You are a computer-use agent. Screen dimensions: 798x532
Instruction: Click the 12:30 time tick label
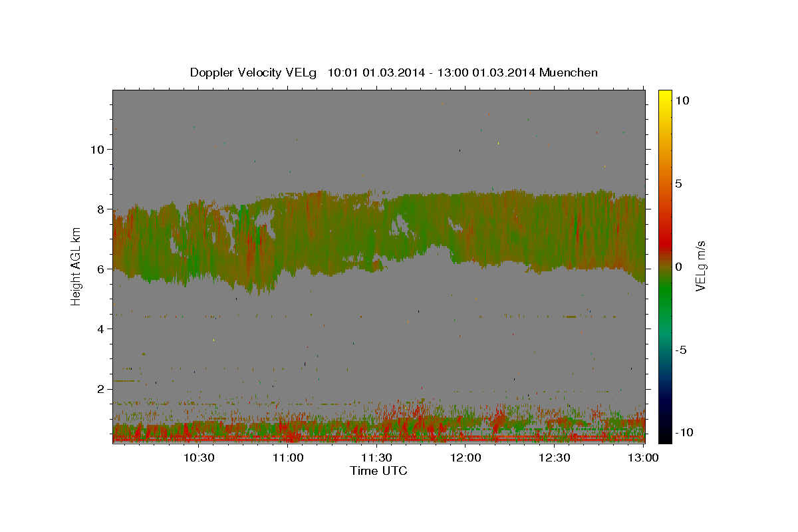click(x=554, y=458)
